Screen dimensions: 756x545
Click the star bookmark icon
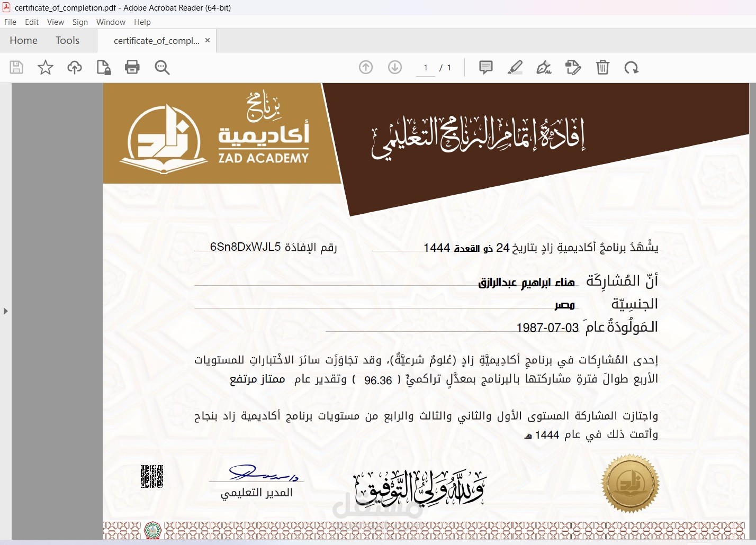coord(46,67)
